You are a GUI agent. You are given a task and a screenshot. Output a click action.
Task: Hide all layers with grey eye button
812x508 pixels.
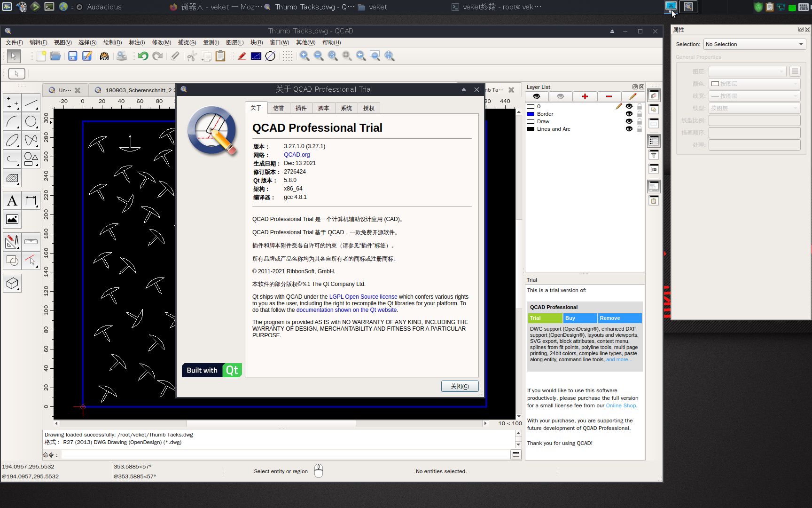click(x=561, y=96)
